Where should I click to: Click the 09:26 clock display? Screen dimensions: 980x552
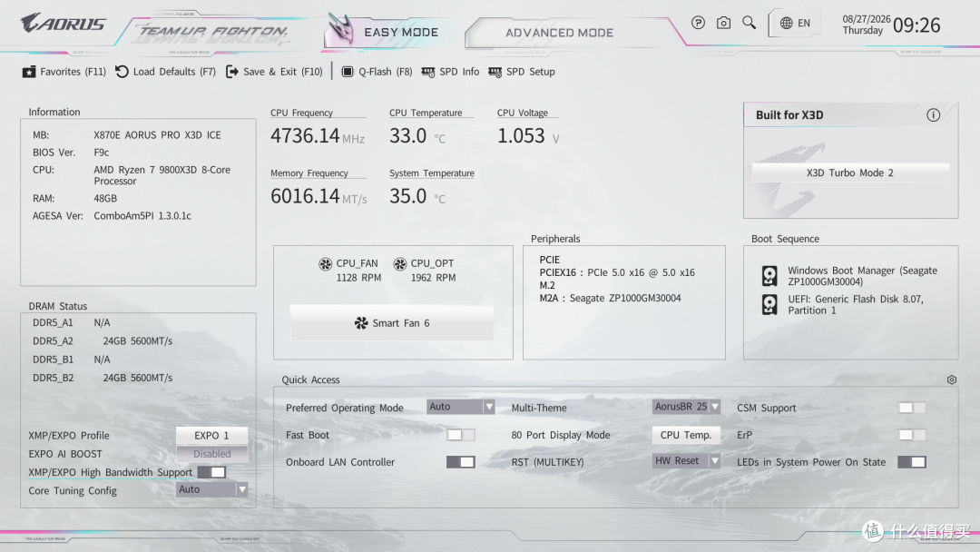(x=916, y=25)
